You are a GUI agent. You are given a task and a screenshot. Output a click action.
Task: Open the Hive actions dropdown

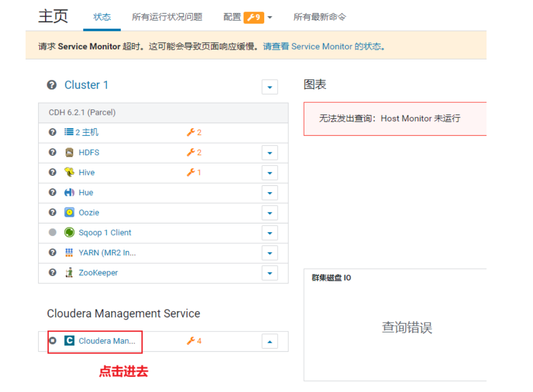[x=269, y=173]
